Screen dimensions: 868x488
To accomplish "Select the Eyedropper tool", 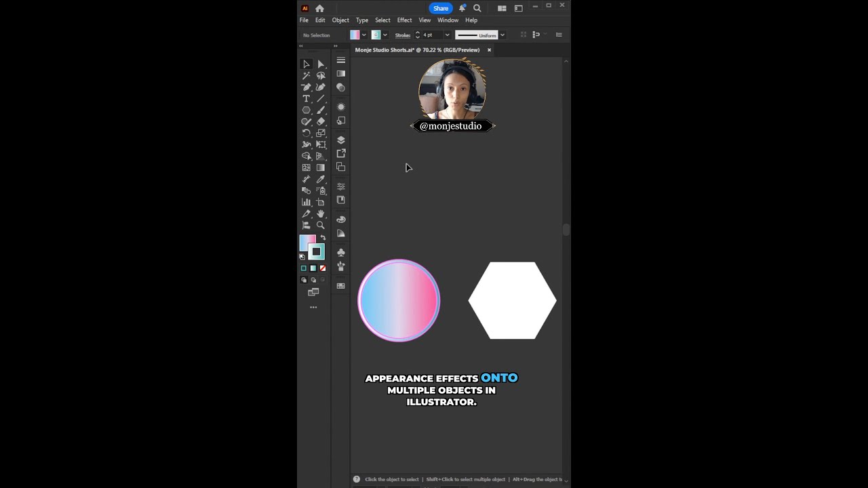I will pos(321,180).
